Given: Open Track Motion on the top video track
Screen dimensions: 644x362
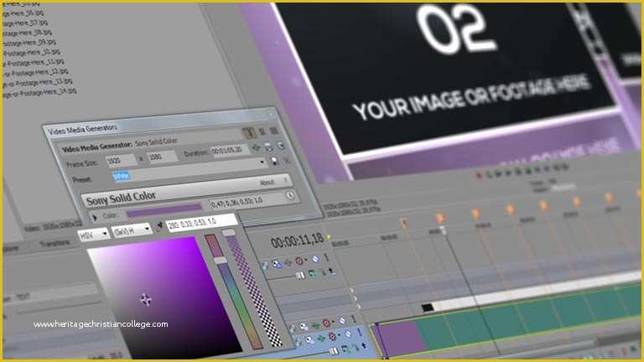Looking at the screenshot, I should click(x=277, y=264).
